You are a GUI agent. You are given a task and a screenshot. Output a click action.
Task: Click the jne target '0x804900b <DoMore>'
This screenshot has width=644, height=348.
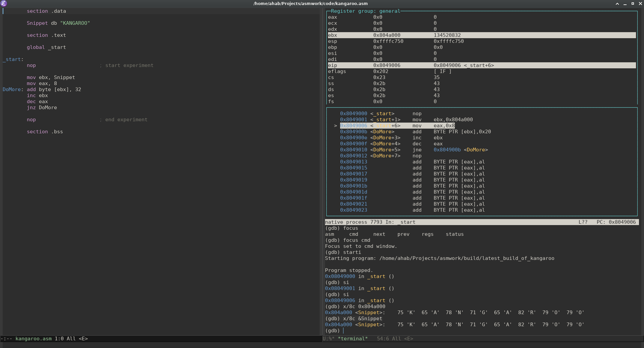461,150
